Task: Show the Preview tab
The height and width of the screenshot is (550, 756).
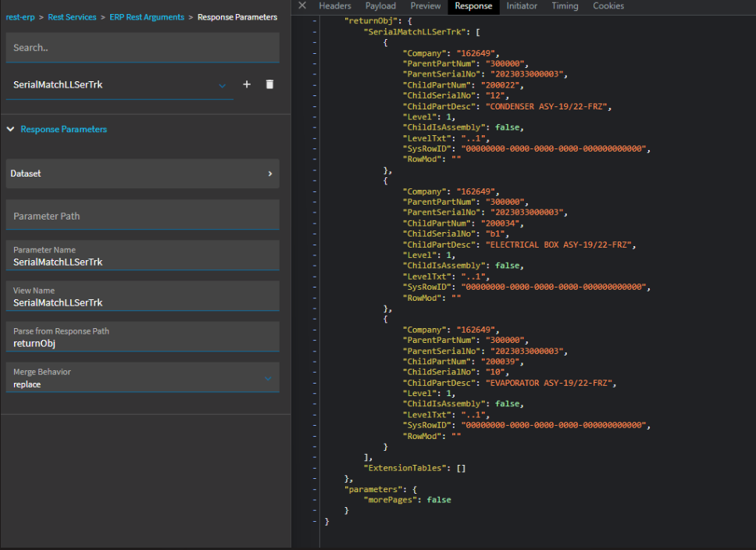Action: 426,6
